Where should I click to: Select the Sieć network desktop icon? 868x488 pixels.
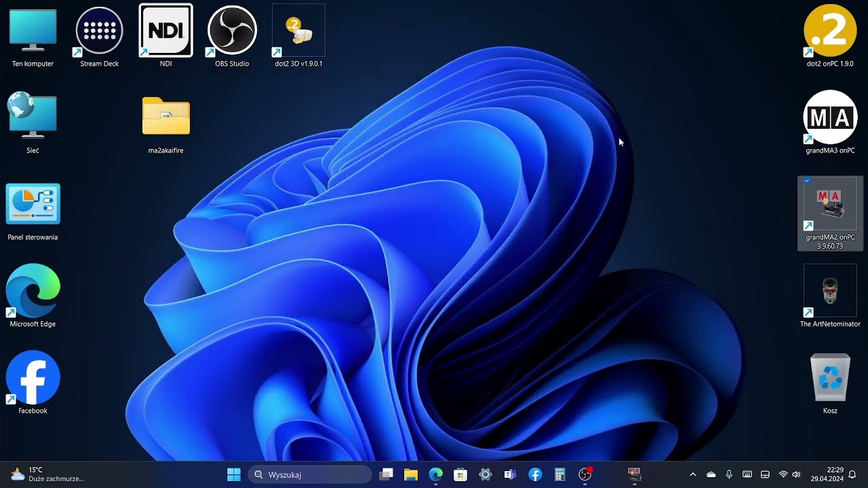pos(33,123)
